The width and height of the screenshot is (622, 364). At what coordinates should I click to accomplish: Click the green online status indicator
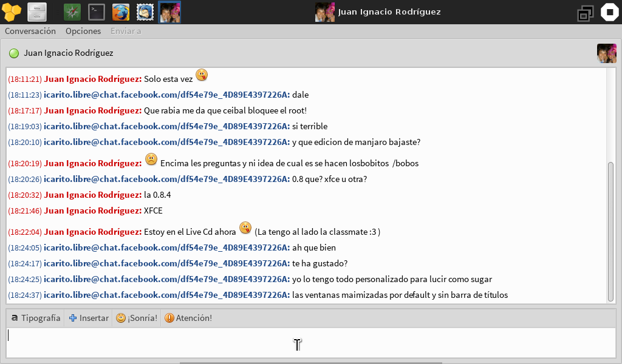[14, 53]
